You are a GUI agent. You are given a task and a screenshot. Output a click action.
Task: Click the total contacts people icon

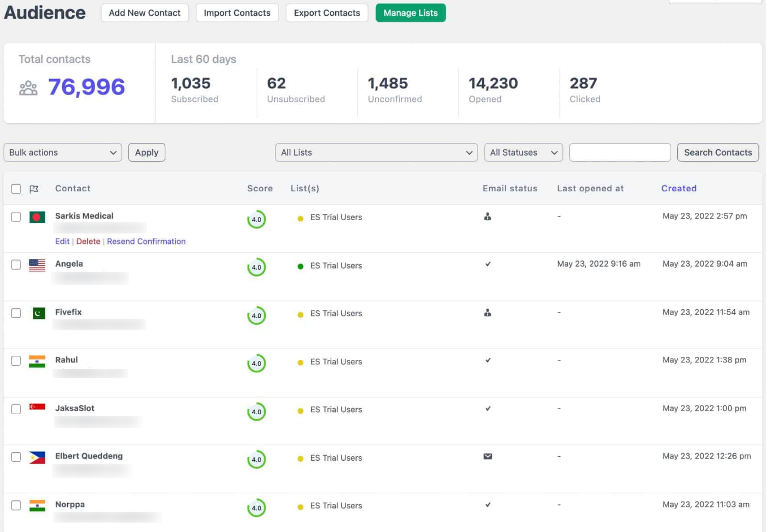coord(28,88)
